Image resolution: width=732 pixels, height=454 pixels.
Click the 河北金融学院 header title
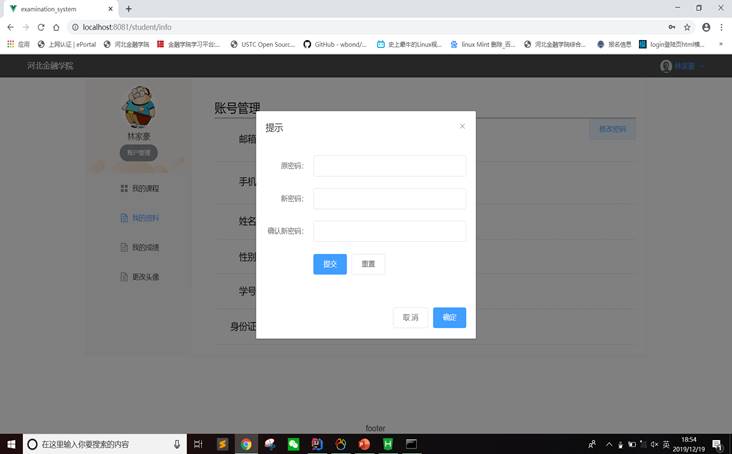[50, 66]
